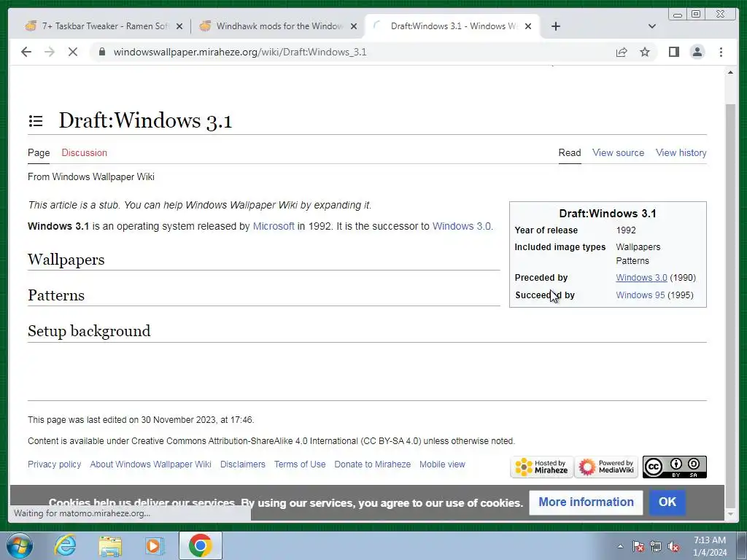
Task: Open Windows 95 link in infobox
Action: (640, 295)
